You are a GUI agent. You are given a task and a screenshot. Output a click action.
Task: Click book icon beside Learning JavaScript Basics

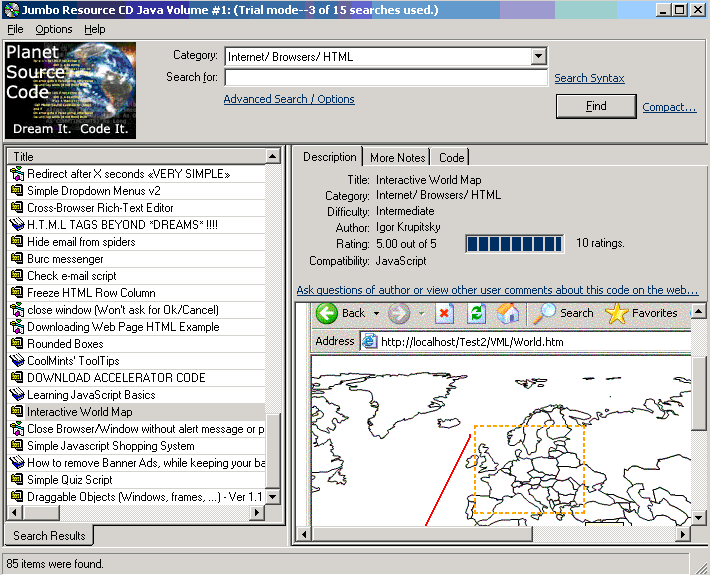[17, 394]
